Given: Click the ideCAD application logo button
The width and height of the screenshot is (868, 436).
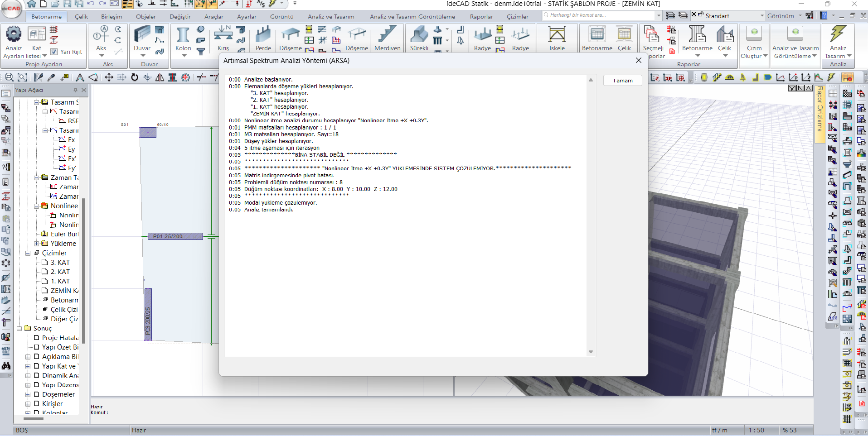Looking at the screenshot, I should coord(11,9).
